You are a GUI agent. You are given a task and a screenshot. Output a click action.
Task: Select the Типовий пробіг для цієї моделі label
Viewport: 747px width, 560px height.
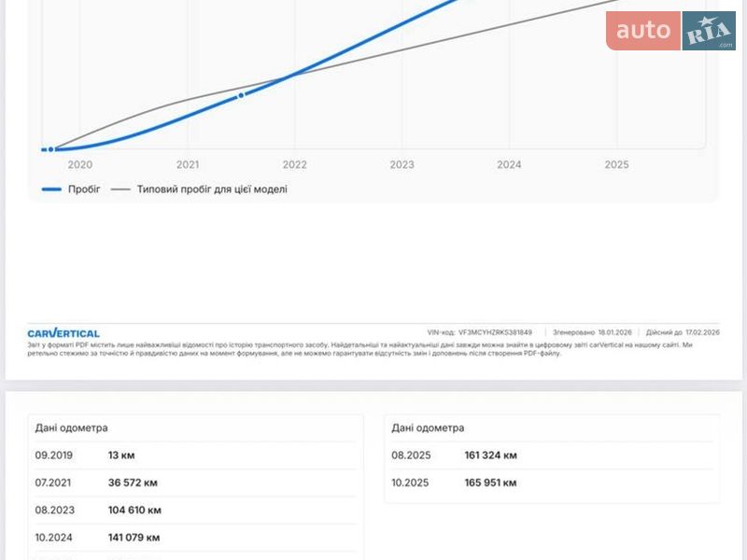pyautogui.click(x=212, y=189)
